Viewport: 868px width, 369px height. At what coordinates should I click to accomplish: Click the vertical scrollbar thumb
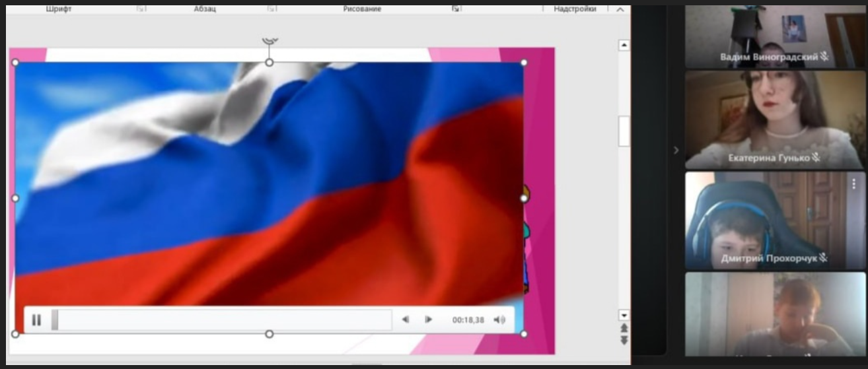pyautogui.click(x=624, y=131)
